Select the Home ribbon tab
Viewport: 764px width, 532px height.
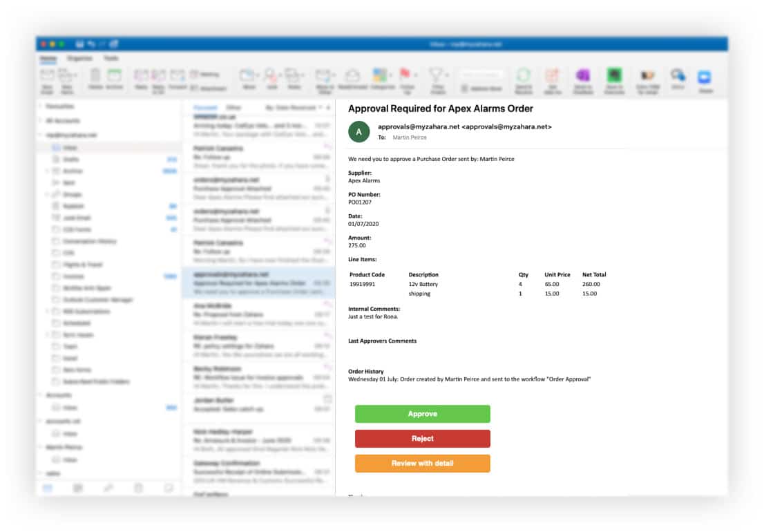(48, 59)
